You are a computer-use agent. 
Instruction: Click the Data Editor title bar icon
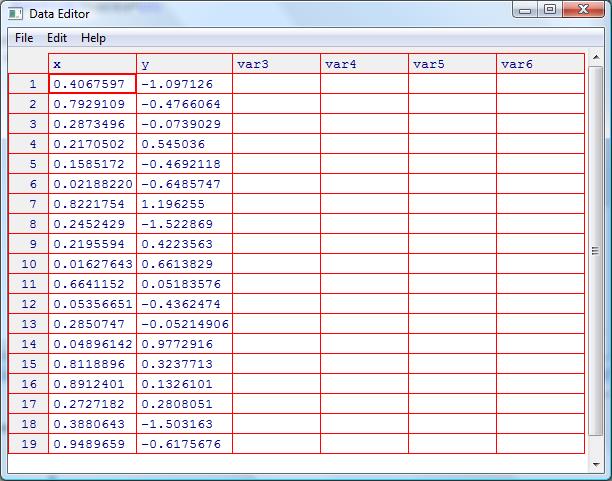pyautogui.click(x=16, y=14)
